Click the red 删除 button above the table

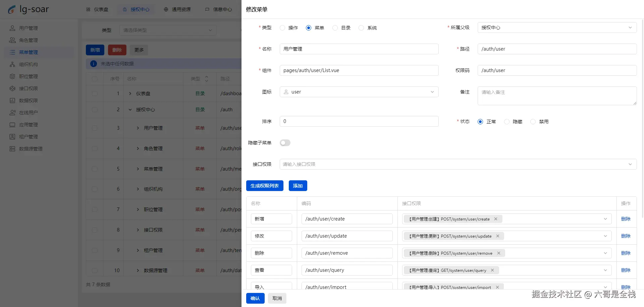(x=117, y=50)
